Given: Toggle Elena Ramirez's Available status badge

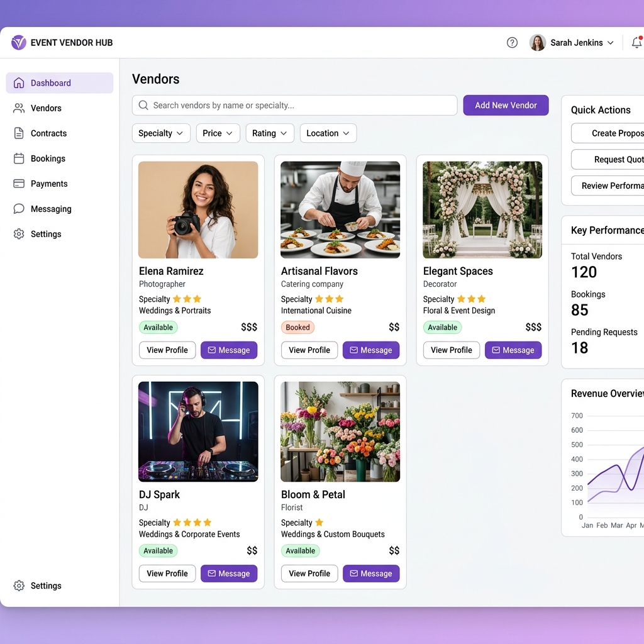Looking at the screenshot, I should (158, 327).
